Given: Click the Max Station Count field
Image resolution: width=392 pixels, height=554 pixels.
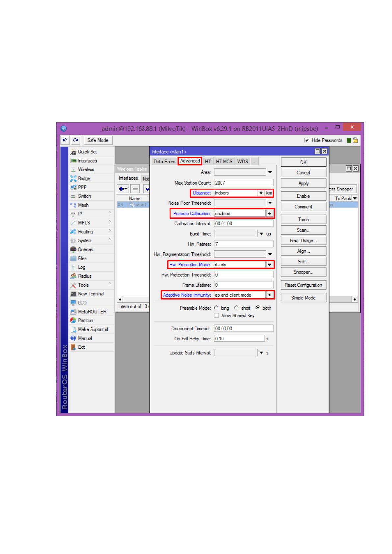Looking at the screenshot, I should (244, 183).
